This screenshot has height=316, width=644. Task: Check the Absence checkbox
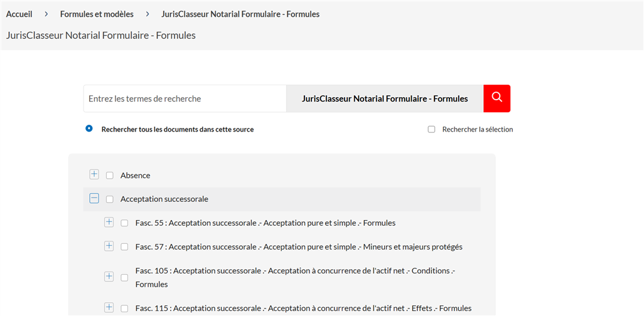110,176
